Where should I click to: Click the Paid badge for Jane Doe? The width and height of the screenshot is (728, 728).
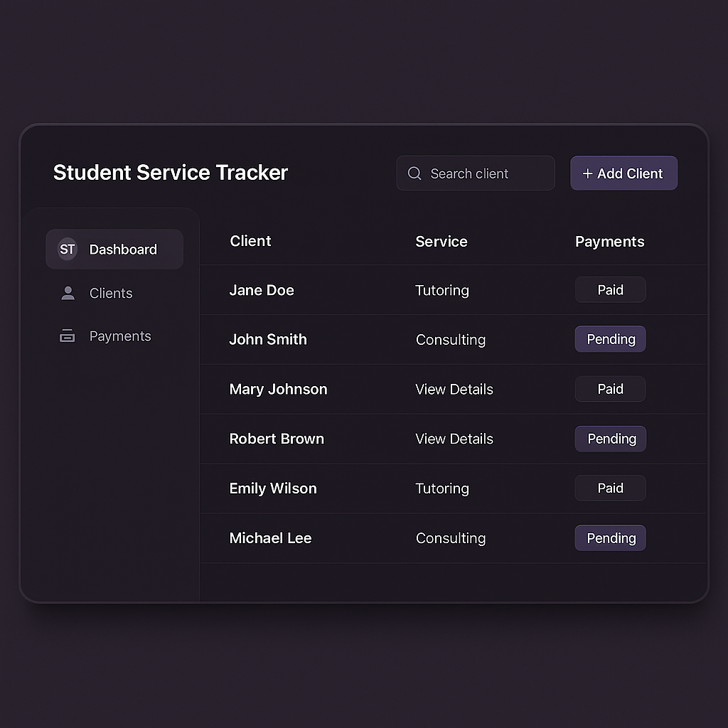(x=610, y=290)
